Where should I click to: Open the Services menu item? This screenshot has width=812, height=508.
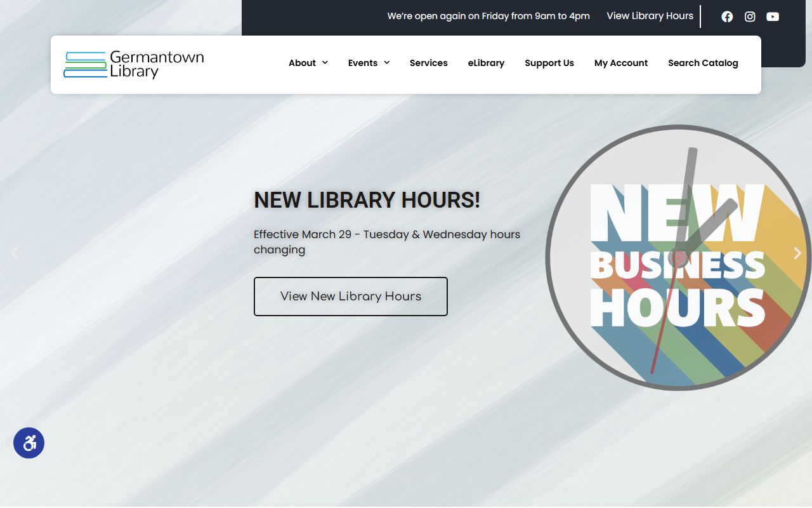(428, 63)
